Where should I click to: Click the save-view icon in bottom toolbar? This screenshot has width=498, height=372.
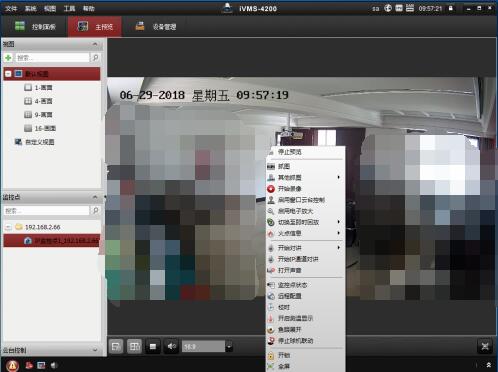point(116,347)
